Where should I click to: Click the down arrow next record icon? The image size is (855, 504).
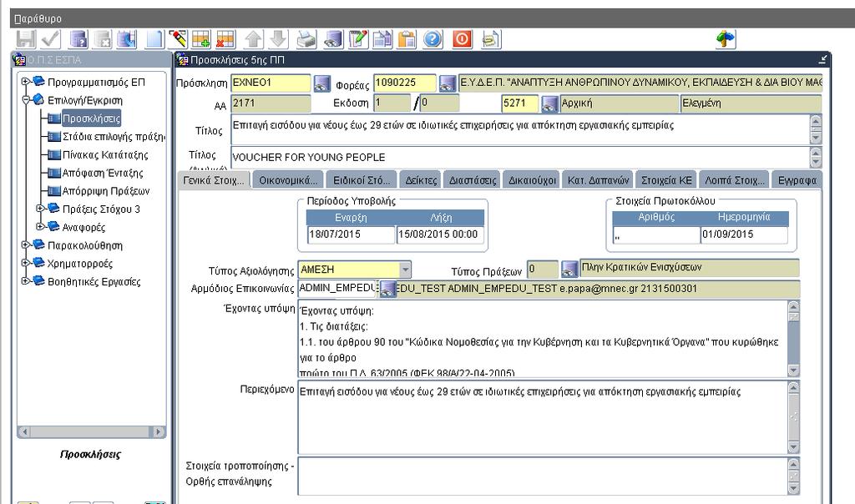click(x=278, y=39)
